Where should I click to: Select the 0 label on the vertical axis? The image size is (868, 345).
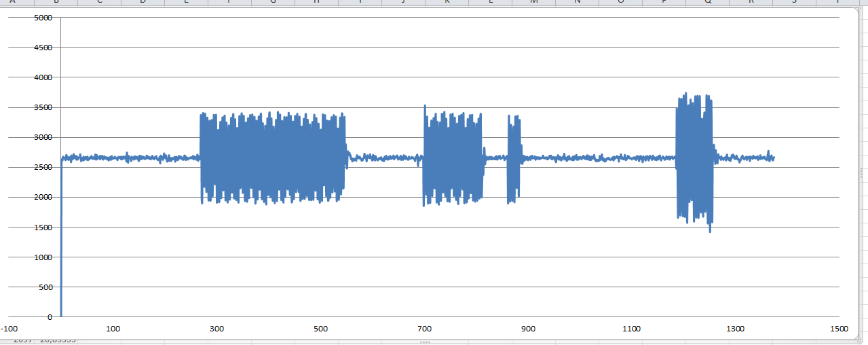click(50, 316)
